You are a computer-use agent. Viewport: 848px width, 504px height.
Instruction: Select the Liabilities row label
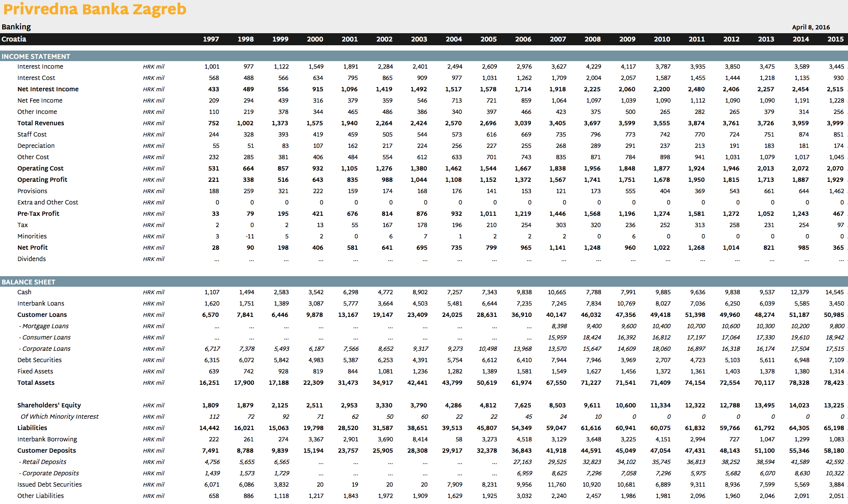point(32,428)
